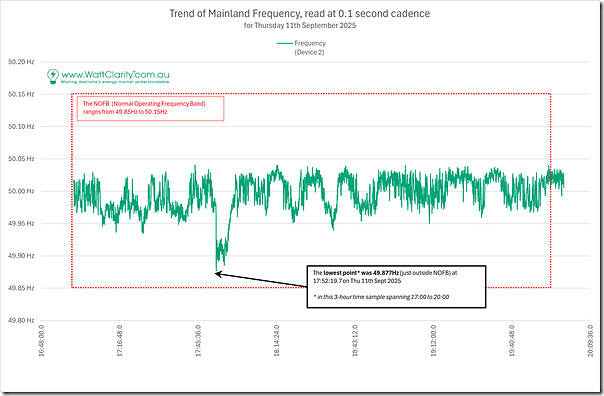Click the '3-hour time sample' footnote text
The width and height of the screenshot is (604, 396).
click(x=382, y=297)
